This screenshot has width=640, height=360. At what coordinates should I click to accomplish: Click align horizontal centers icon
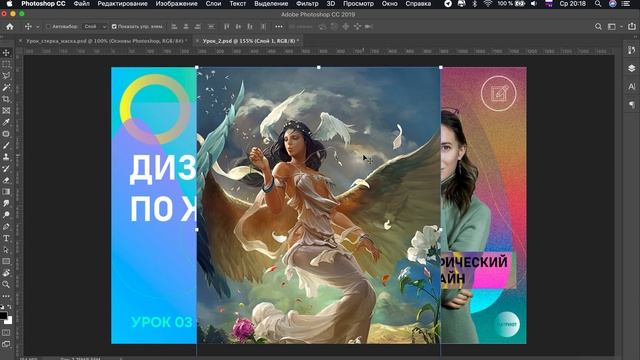coord(186,27)
